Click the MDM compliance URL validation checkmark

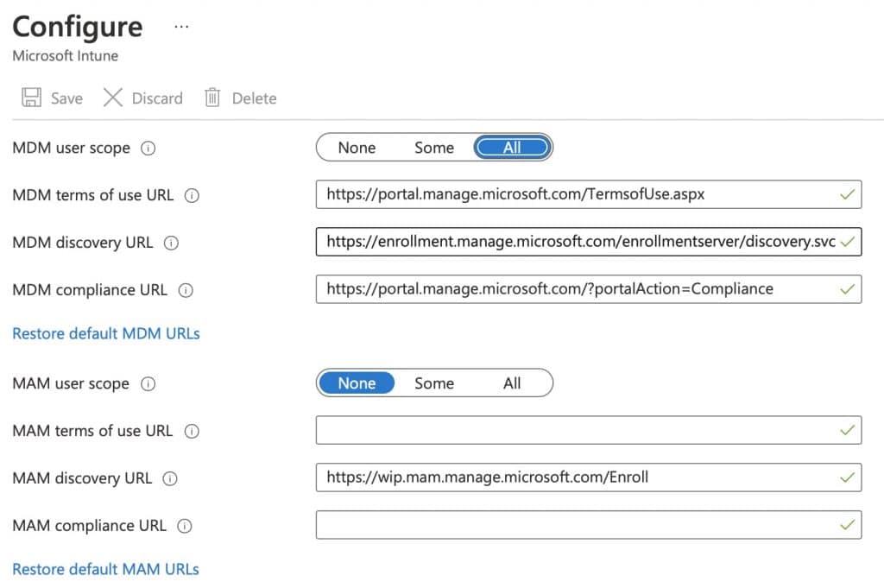[848, 290]
